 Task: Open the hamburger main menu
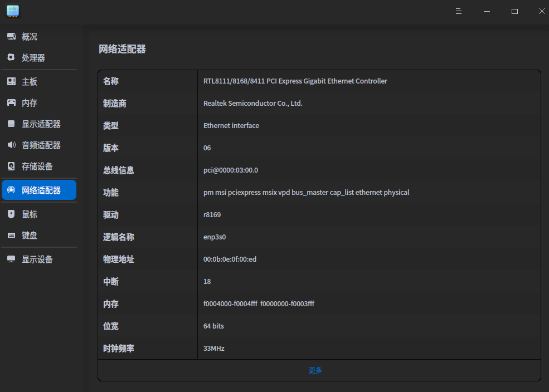coord(459,11)
